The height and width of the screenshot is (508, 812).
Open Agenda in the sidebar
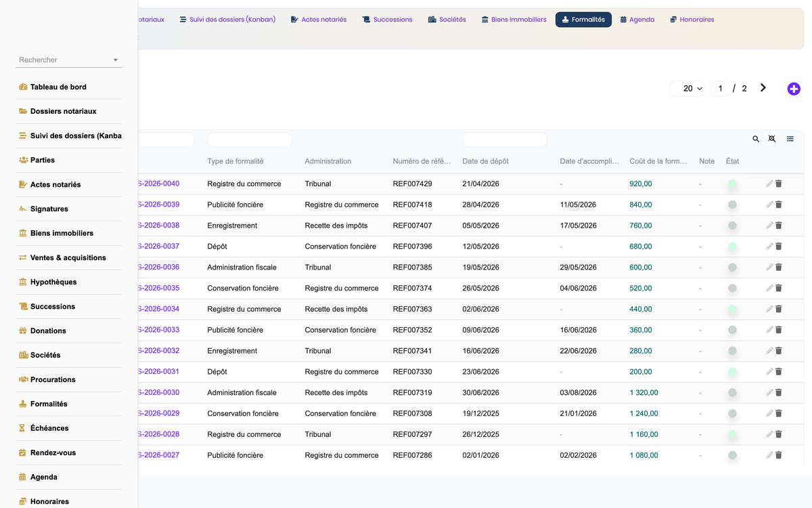[69, 477]
